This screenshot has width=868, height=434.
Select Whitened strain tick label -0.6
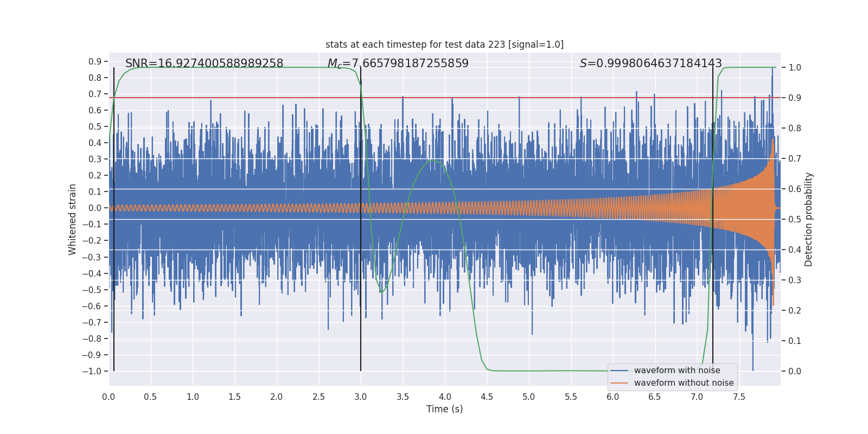click(x=92, y=307)
